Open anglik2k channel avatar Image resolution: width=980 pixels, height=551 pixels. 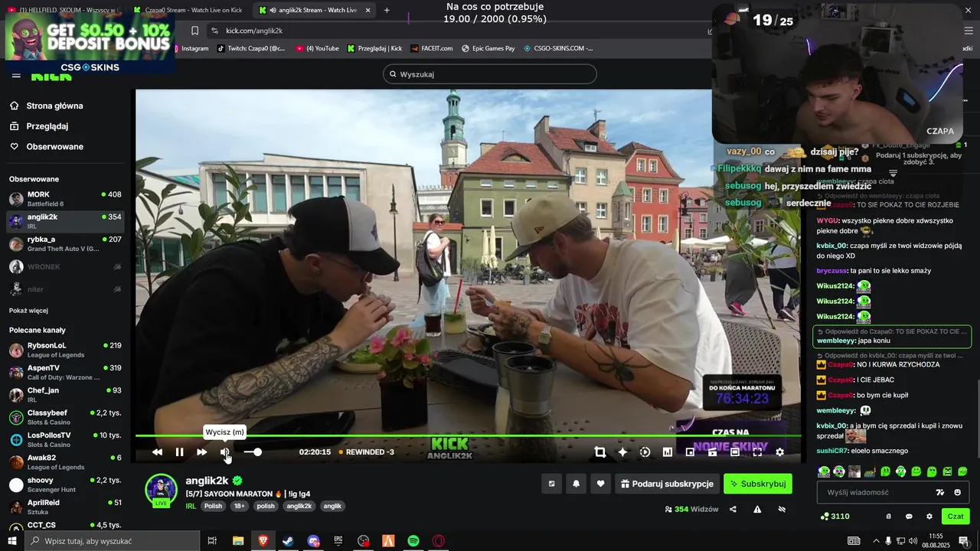[x=162, y=490]
